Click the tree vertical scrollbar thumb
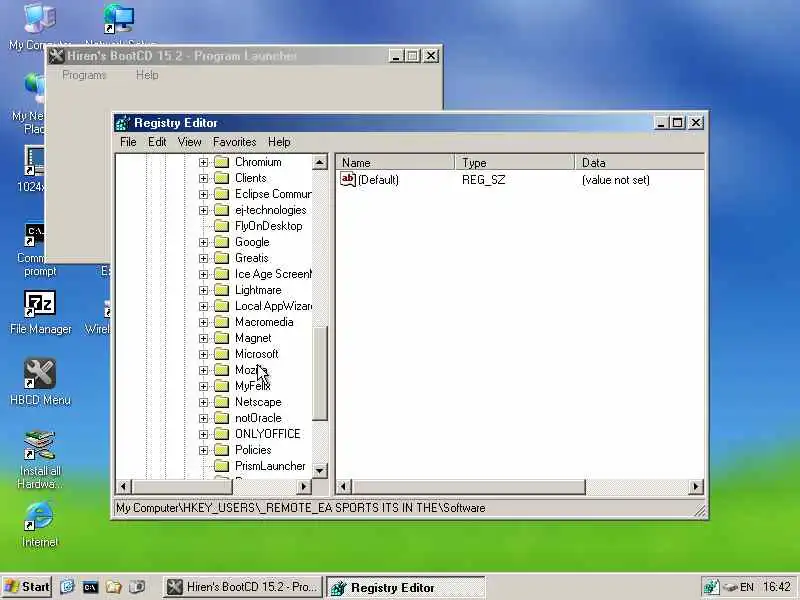This screenshot has height=600, width=800. coord(319,373)
